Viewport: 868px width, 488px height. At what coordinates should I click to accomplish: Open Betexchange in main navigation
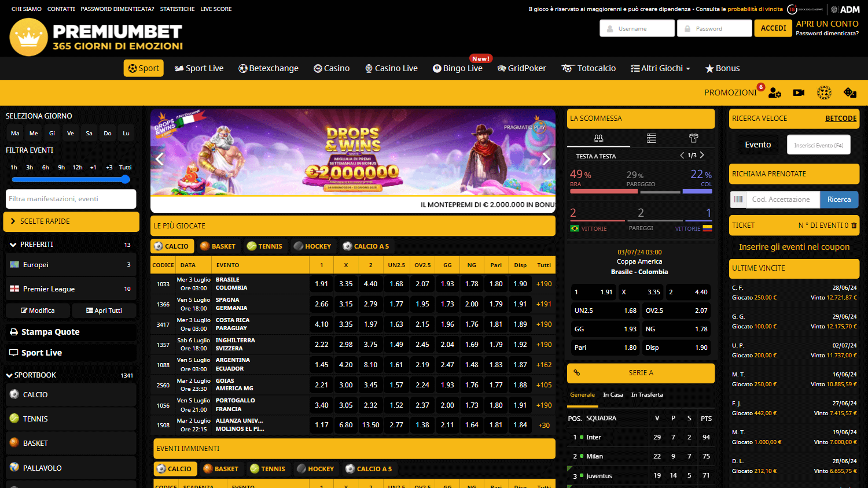click(x=269, y=68)
